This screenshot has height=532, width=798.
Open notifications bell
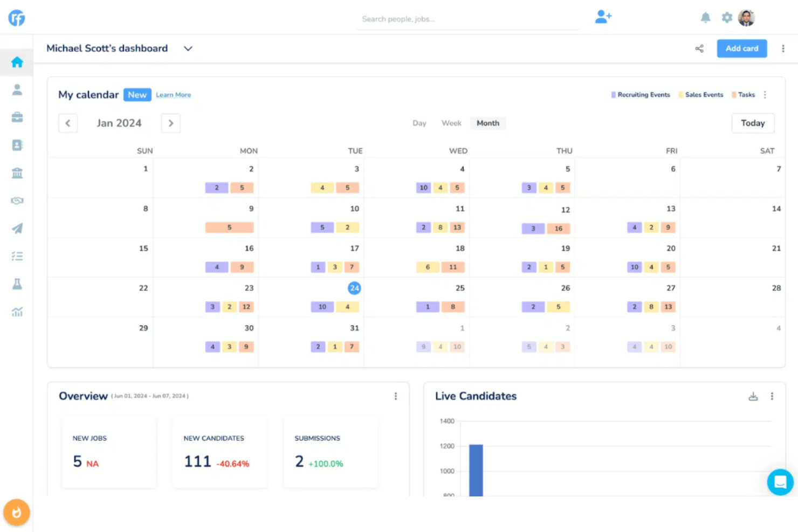(705, 18)
